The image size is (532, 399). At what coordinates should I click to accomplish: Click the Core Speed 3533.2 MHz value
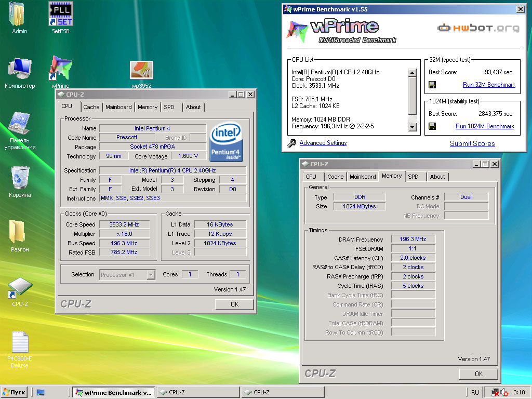tap(124, 224)
